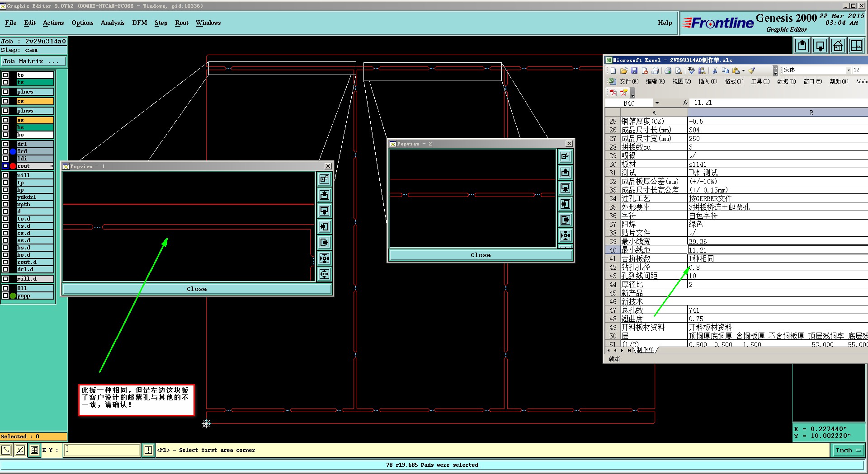Image resolution: width=868 pixels, height=474 pixels.
Task: Expand the PDF toolbar options arrow in Excel
Action: 632,94
